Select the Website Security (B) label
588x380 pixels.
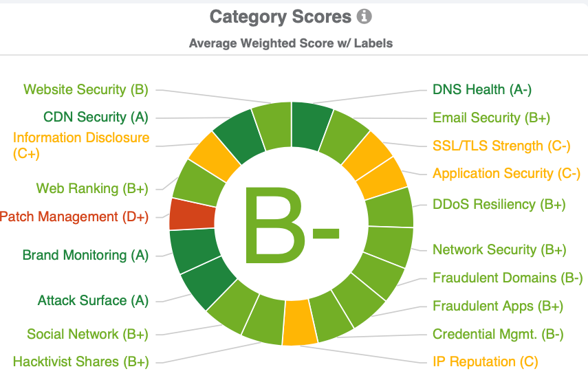pyautogui.click(x=86, y=89)
